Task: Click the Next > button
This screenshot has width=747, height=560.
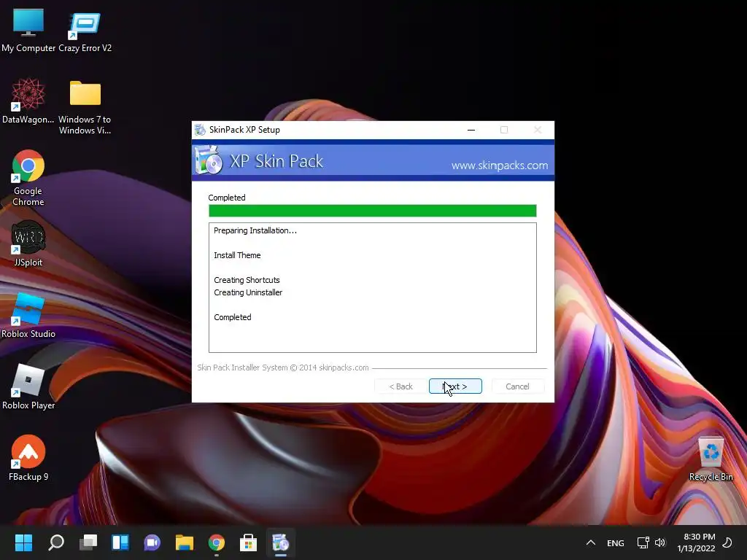Action: pos(455,386)
